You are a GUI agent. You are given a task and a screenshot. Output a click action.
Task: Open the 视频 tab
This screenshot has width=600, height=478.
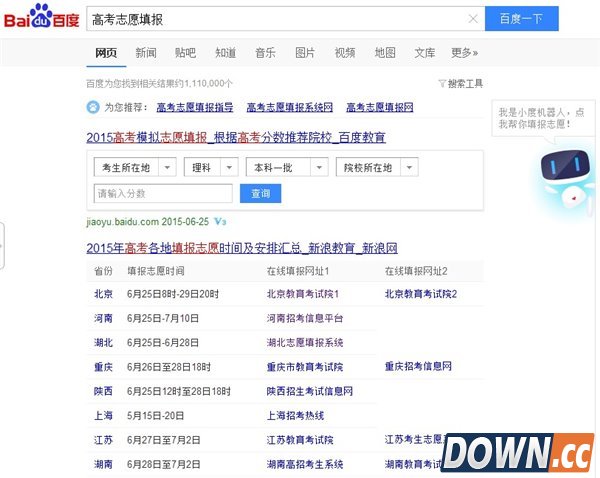(x=345, y=53)
